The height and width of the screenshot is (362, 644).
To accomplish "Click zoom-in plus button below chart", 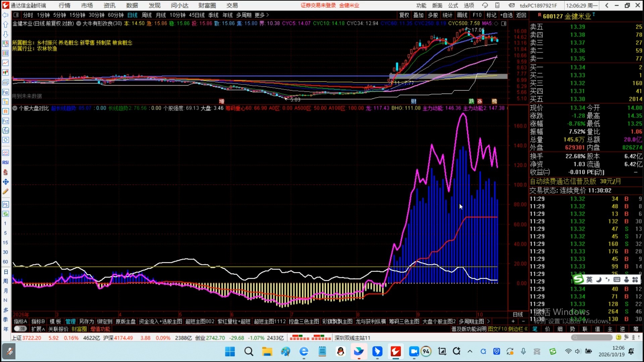I will pyautogui.click(x=513, y=321).
